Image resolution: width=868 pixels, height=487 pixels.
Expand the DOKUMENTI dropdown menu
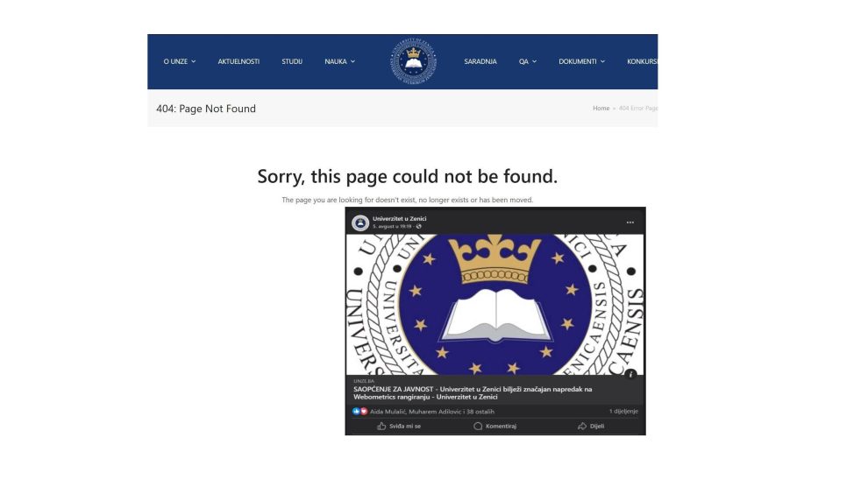(x=581, y=61)
